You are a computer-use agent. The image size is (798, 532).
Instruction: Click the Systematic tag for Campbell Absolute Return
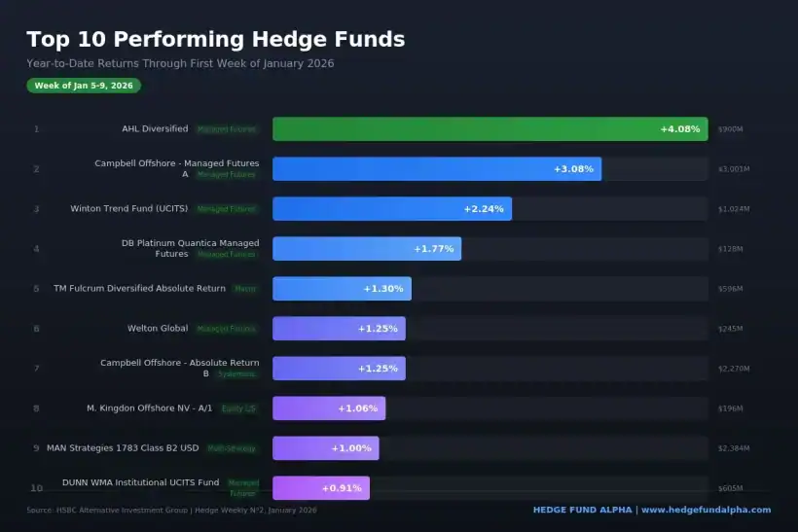click(237, 373)
